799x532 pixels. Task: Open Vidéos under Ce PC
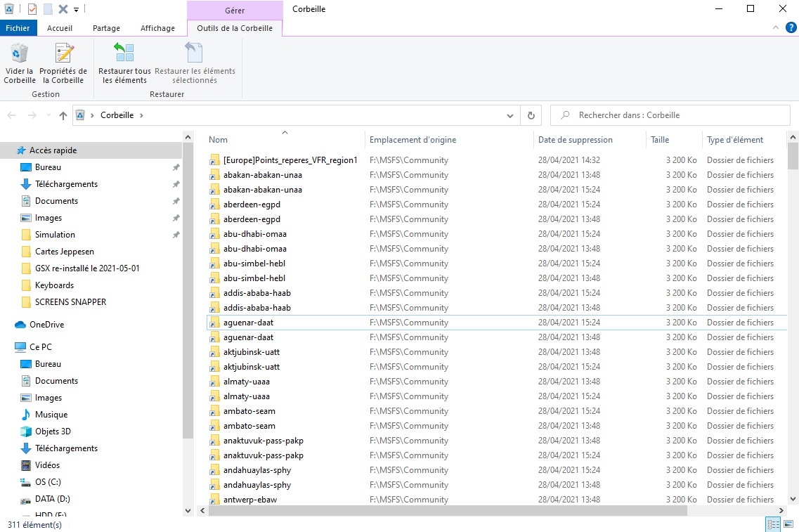[47, 465]
